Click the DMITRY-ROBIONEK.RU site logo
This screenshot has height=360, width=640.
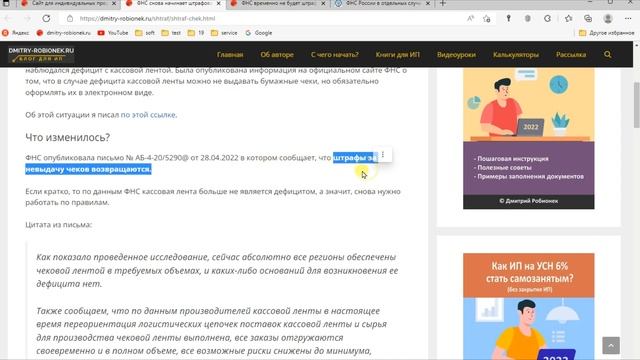[41, 54]
